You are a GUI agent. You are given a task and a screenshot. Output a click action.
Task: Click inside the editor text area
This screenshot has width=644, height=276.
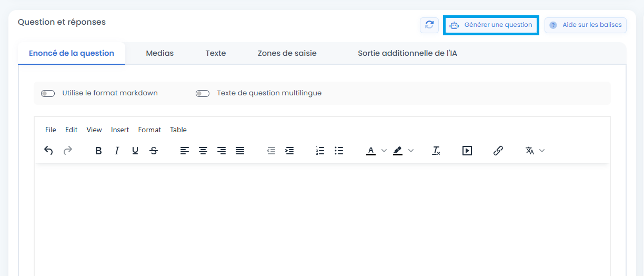pos(322,219)
